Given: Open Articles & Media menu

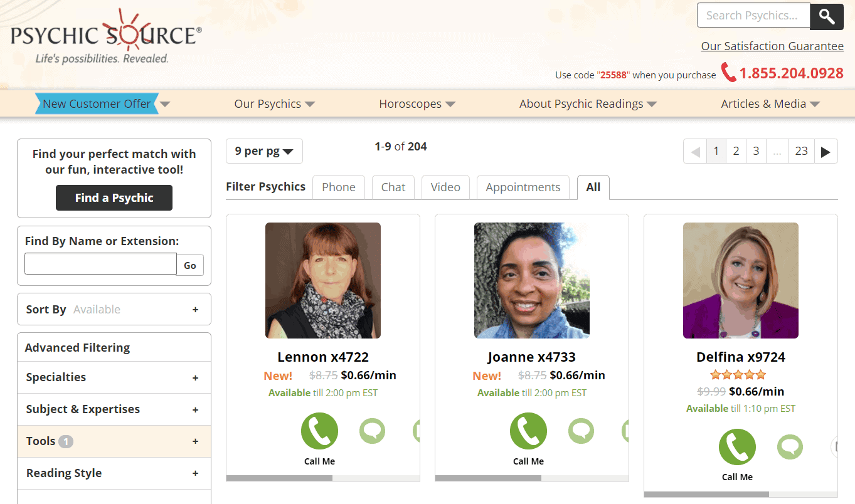Looking at the screenshot, I should (x=770, y=104).
